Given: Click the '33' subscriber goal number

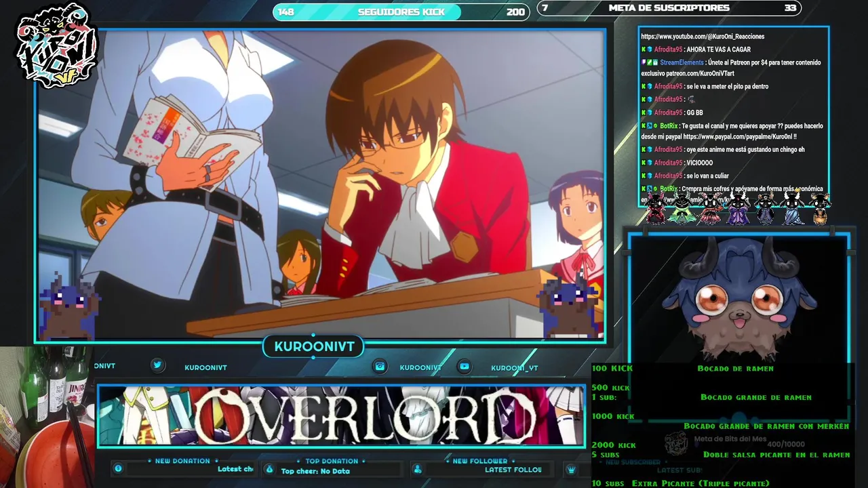Looking at the screenshot, I should (790, 8).
